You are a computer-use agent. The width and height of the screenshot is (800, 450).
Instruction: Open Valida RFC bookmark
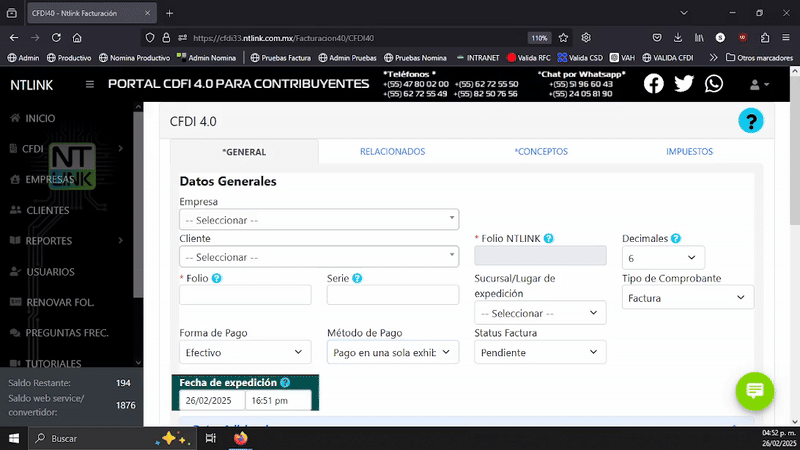point(529,58)
